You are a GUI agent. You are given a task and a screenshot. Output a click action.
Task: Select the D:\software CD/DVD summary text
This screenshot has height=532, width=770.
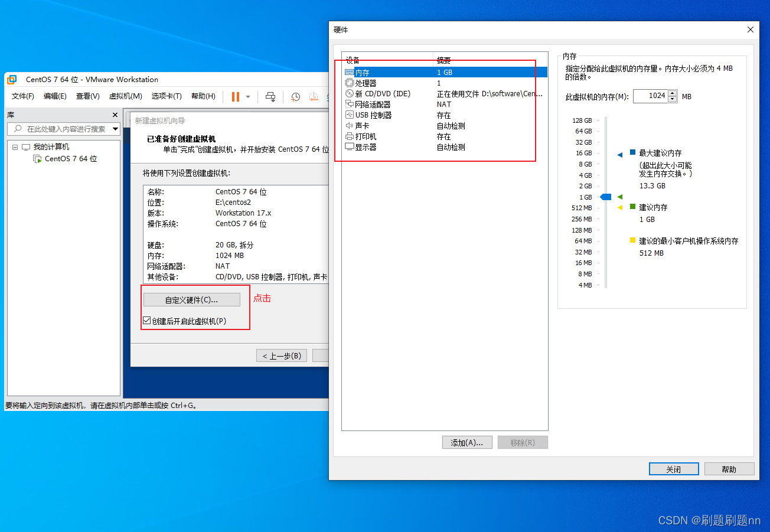[490, 94]
